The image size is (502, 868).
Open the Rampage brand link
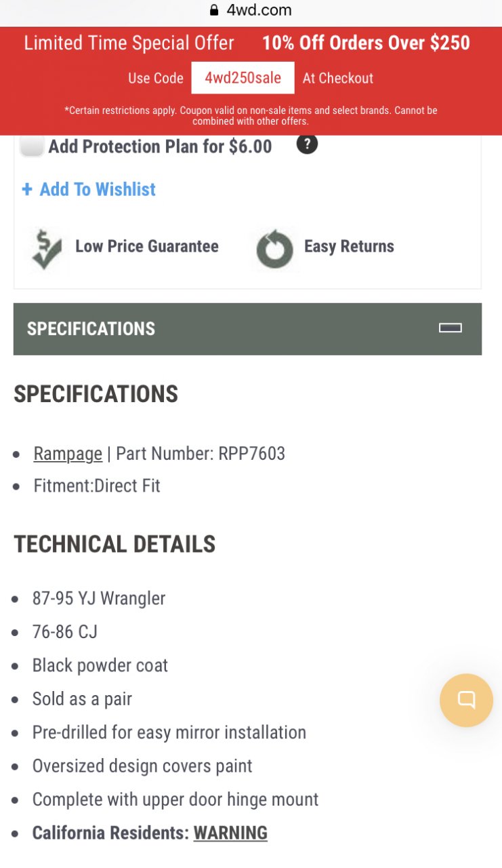[x=68, y=453]
